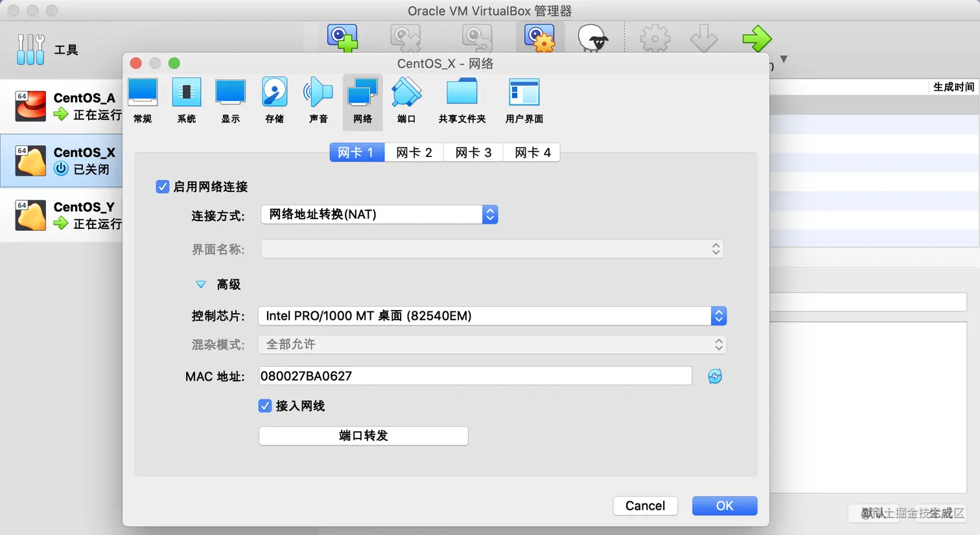This screenshot has height=535, width=980.
Task: Click the grey Discard down-arrow in manager toolbar
Action: 704,38
